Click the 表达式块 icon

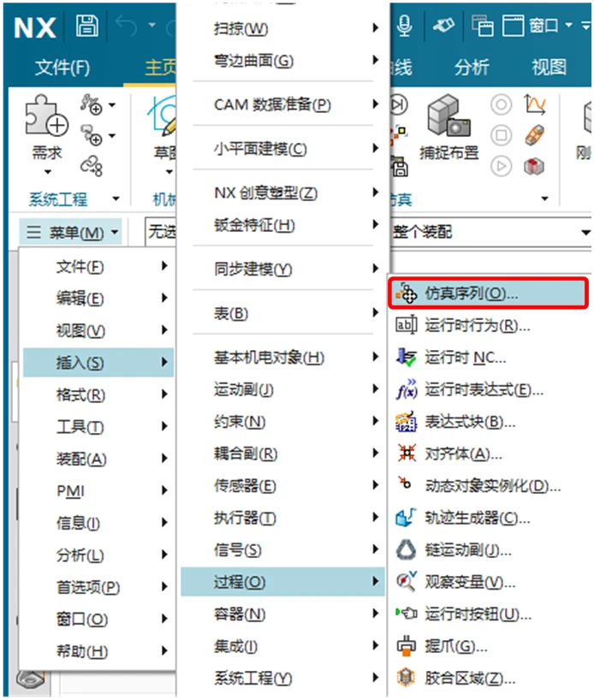pyautogui.click(x=407, y=421)
